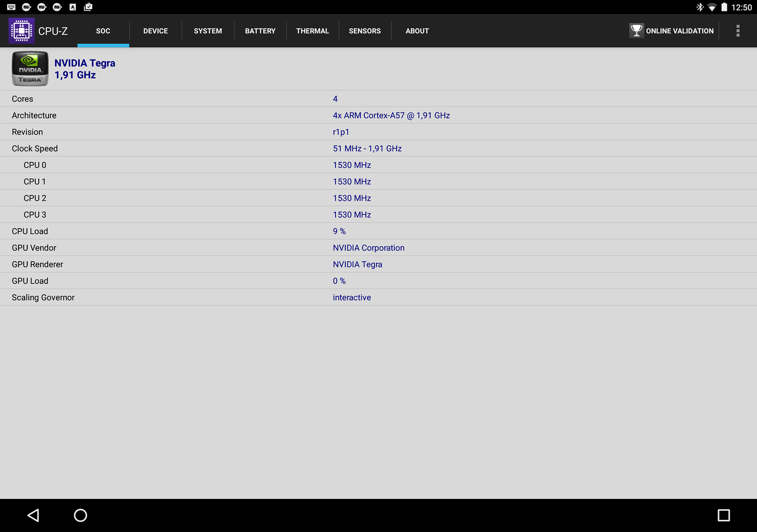Image resolution: width=757 pixels, height=532 pixels.
Task: Select the Revision row label
Action: 27,132
